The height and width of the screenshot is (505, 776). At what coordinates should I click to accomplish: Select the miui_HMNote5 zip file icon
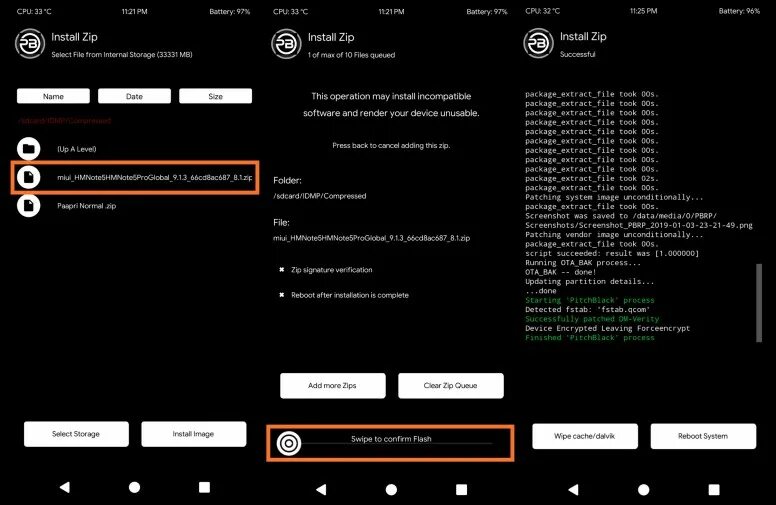(29, 177)
